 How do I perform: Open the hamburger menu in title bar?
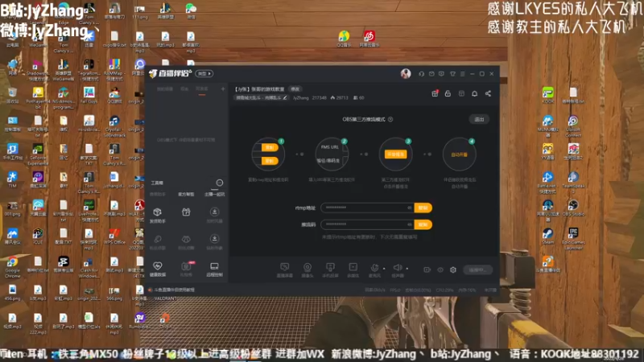462,74
